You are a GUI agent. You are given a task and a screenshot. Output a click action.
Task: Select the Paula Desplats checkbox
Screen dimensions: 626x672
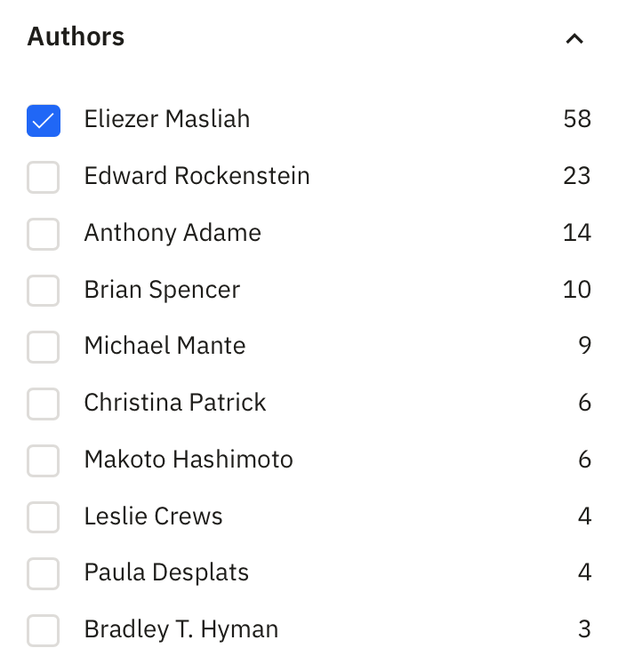click(44, 573)
